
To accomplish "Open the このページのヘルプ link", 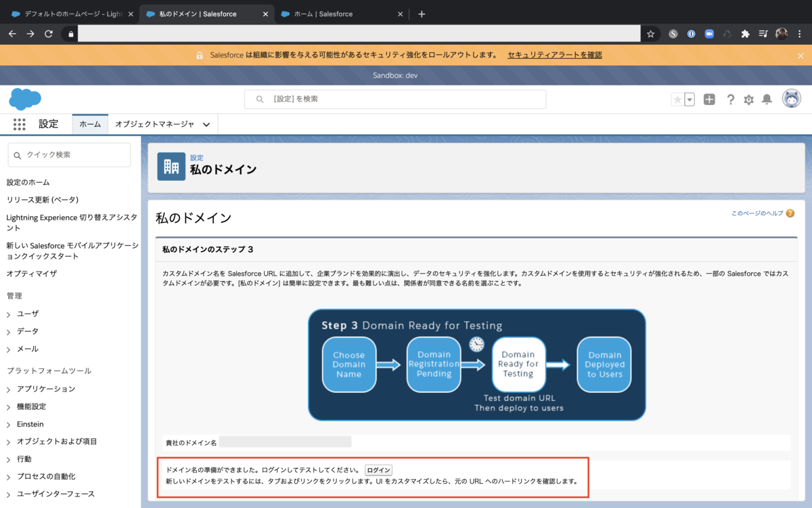I will pyautogui.click(x=757, y=213).
